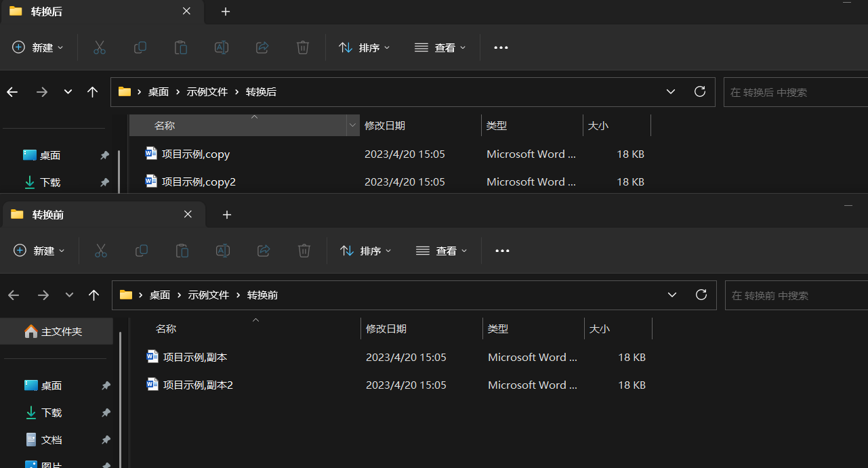Expand the address bar history in 转换前 window
868x468 pixels.
tap(672, 295)
